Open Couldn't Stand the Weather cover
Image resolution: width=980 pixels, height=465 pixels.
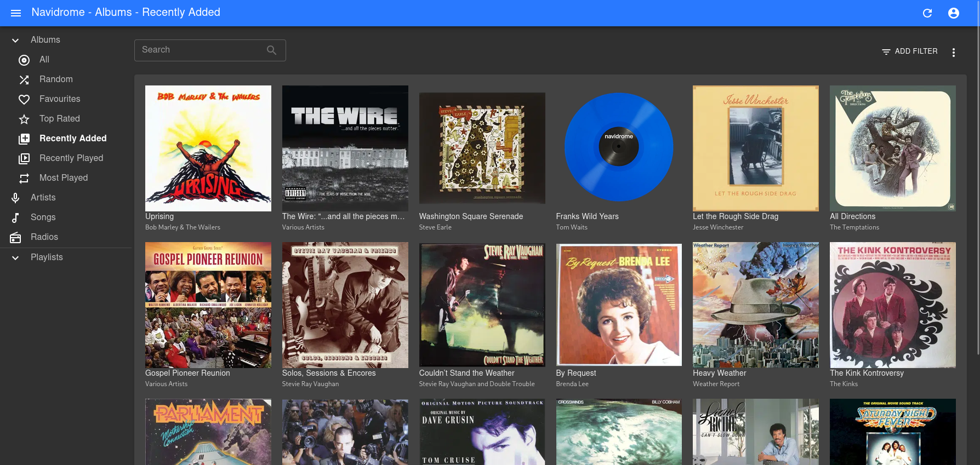click(x=482, y=305)
